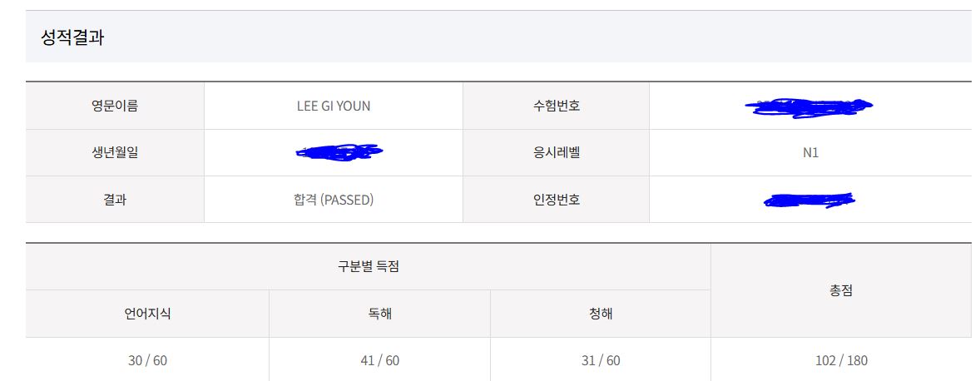Select the 생년월일 label cell
980x381 pixels.
point(115,153)
